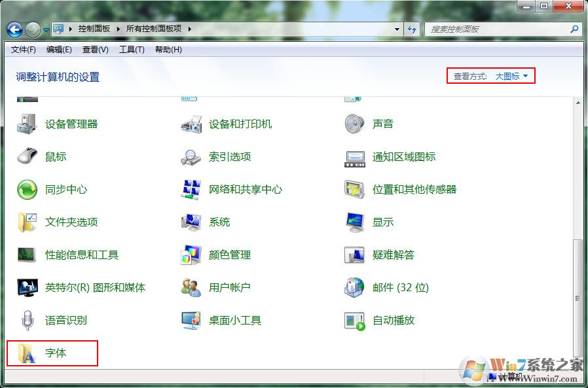Click the 用户帐户 link
The height and width of the screenshot is (388, 588).
pos(229,287)
